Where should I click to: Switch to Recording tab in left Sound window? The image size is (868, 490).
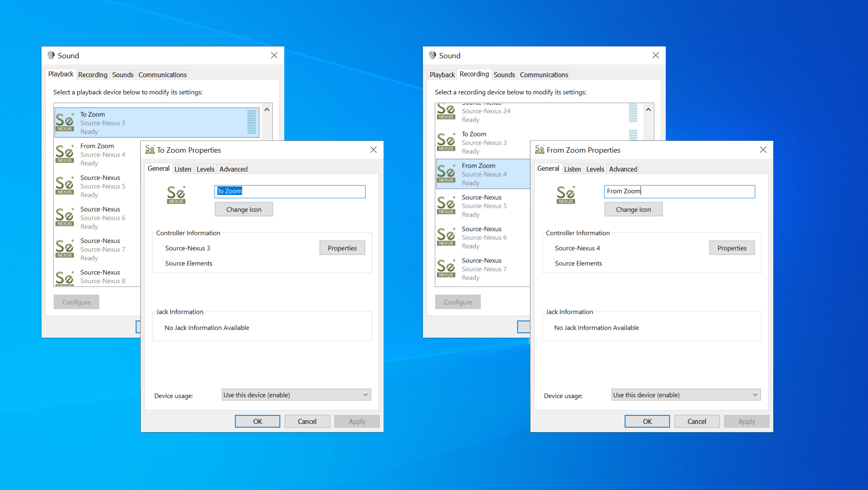(93, 75)
